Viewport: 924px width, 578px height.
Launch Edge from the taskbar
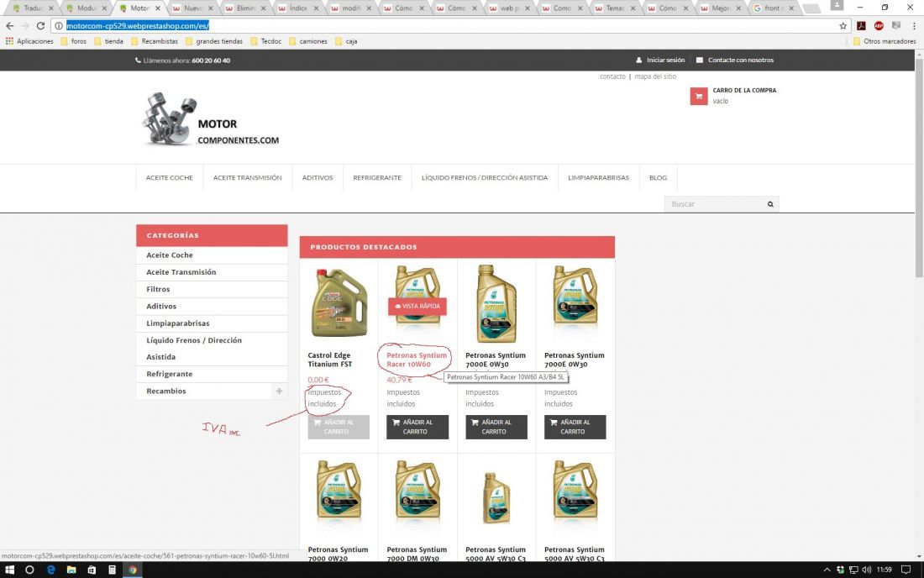[x=50, y=570]
